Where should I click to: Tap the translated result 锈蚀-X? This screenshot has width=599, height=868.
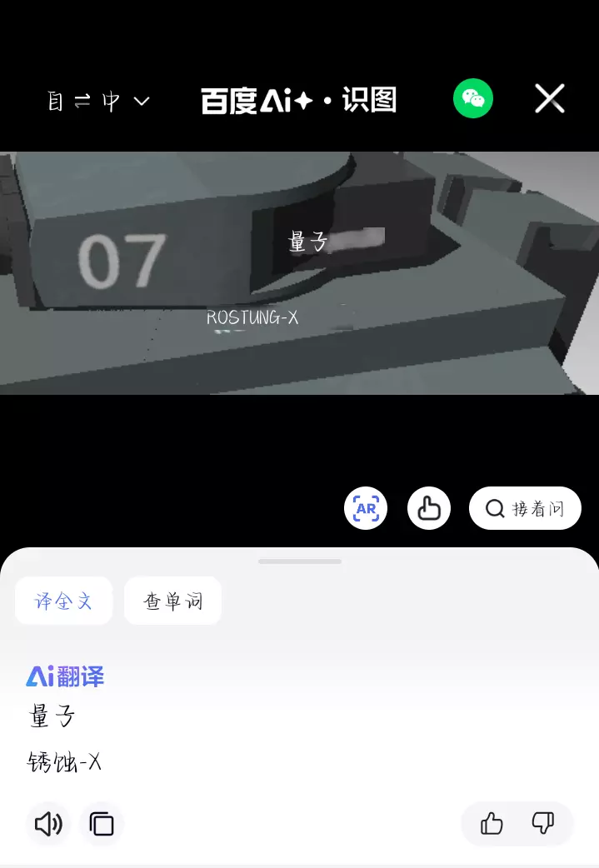(x=64, y=762)
